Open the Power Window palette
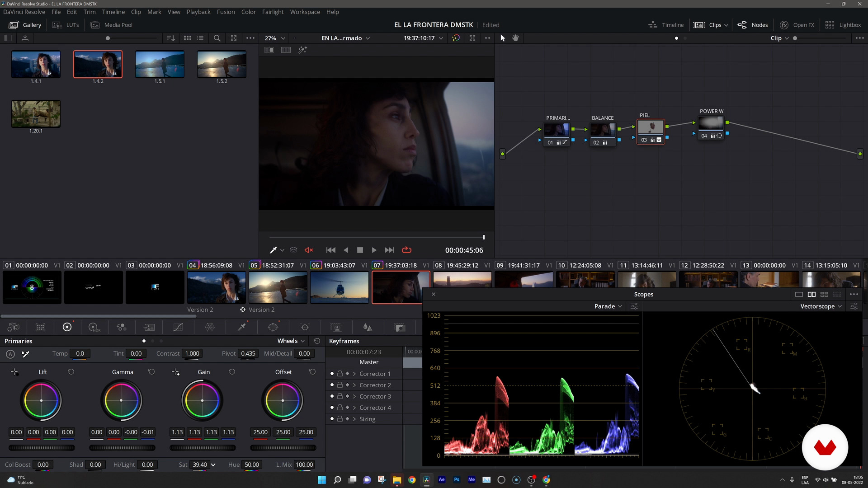The image size is (868, 488). tap(273, 327)
